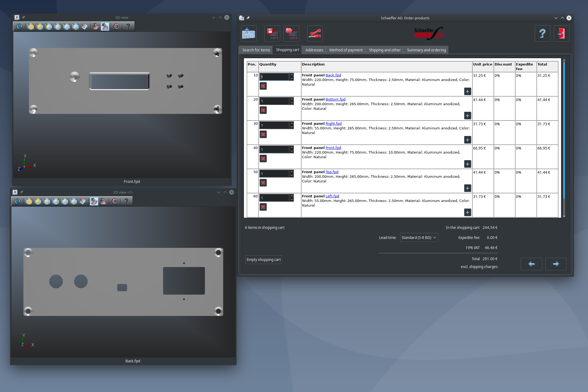588x392 pixels.
Task: Click axes plane icon in 3D view <2>
Action: [83, 201]
